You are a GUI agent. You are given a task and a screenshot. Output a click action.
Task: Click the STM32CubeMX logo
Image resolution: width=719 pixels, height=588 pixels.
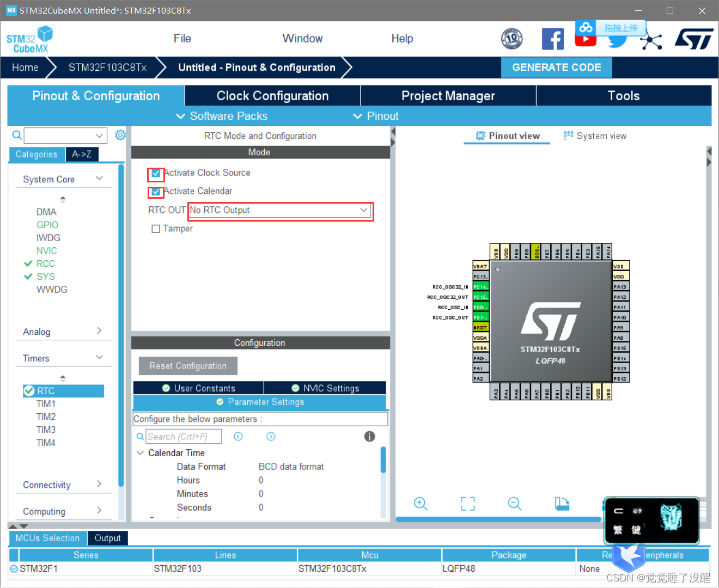pos(30,39)
